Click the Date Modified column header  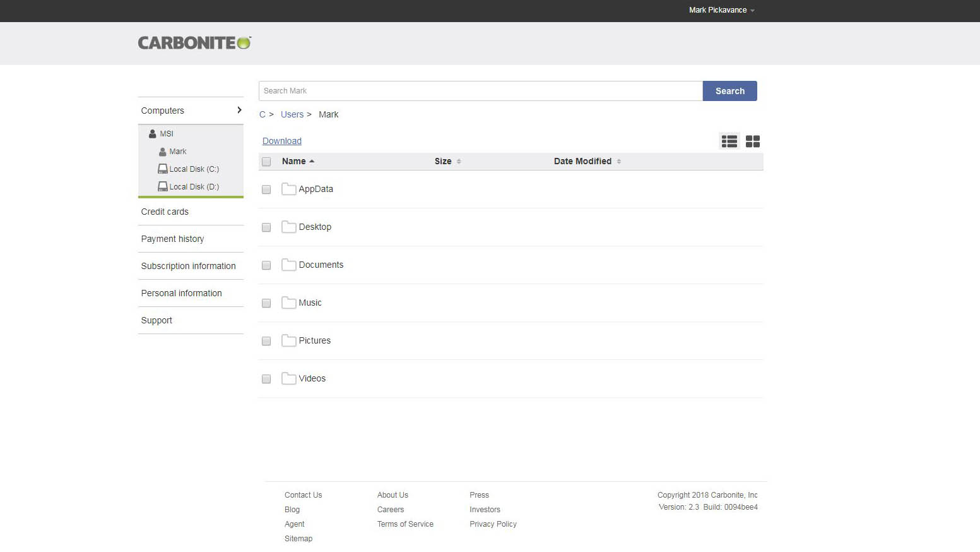[582, 162]
